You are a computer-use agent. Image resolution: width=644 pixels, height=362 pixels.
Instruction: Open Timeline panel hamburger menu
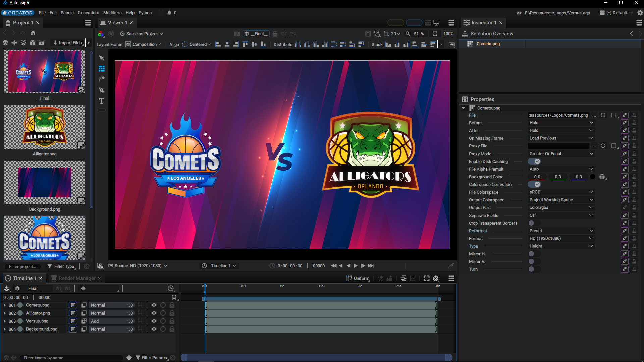click(451, 278)
